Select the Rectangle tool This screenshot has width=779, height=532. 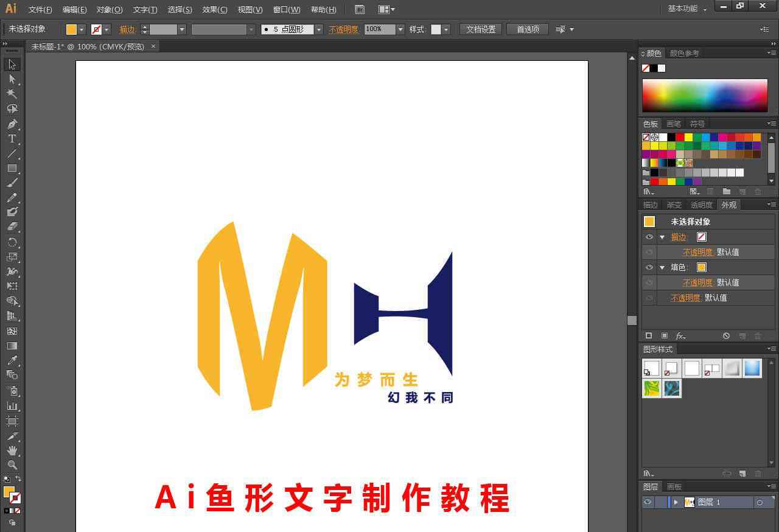click(x=12, y=168)
